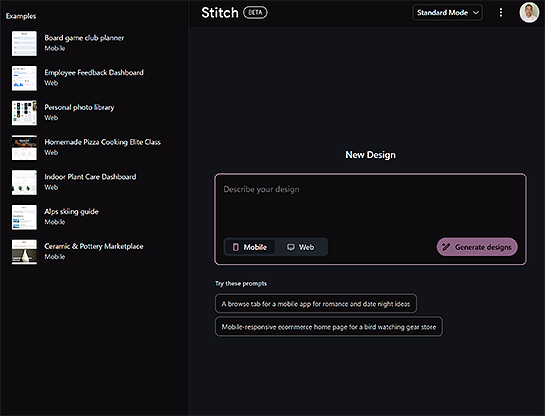545x416 pixels.
Task: Select the Ceramic & Pottery Marketplace title
Action: 94,246
